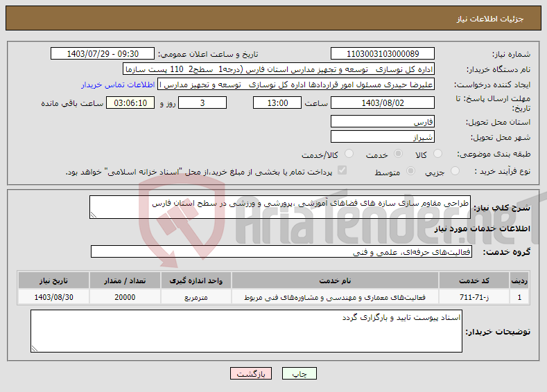Click the توضیحات خریدار textarea
This screenshot has height=392, width=547.
[246, 331]
